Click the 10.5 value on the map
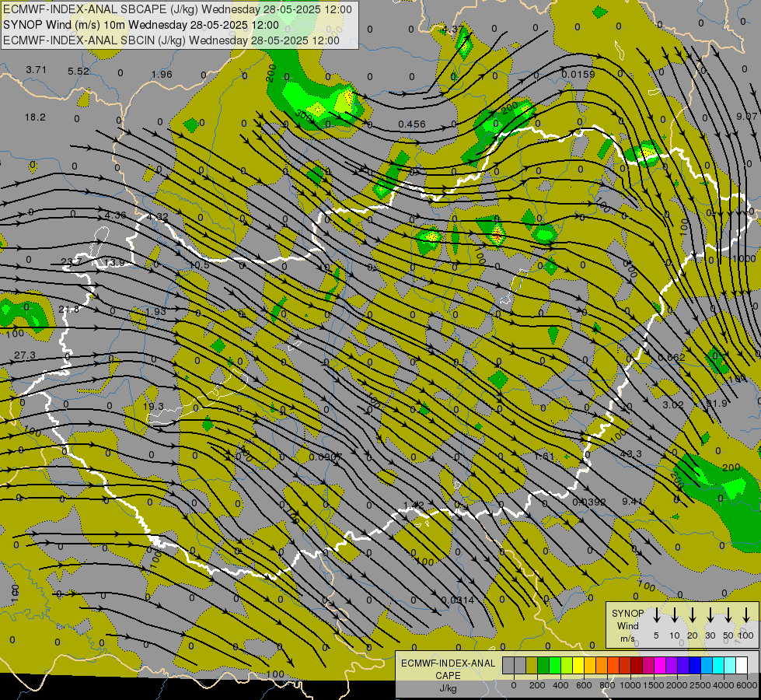The width and height of the screenshot is (761, 700). [x=200, y=264]
